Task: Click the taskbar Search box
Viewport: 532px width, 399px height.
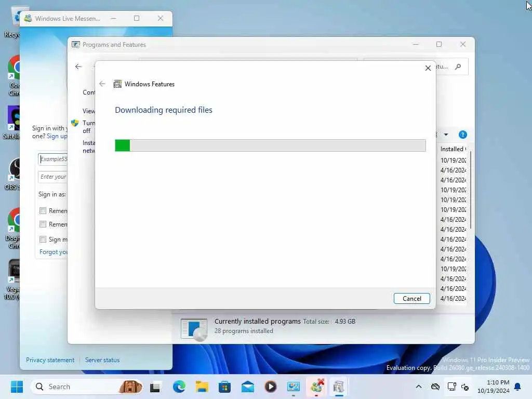Action: point(87,387)
